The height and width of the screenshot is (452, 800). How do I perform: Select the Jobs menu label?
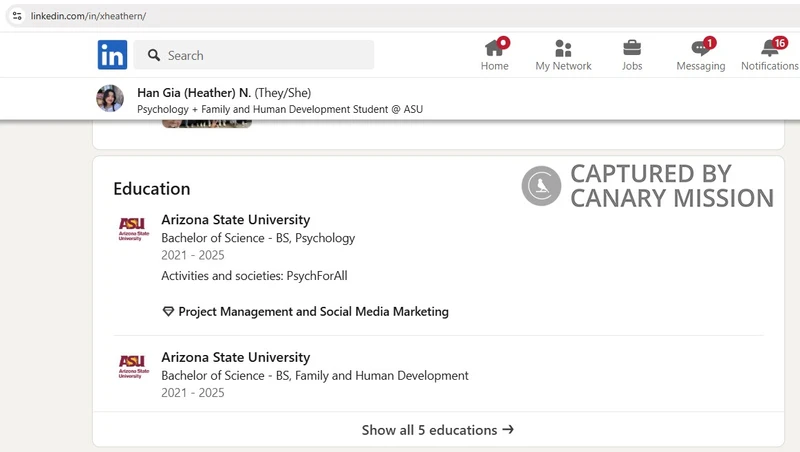click(x=632, y=66)
